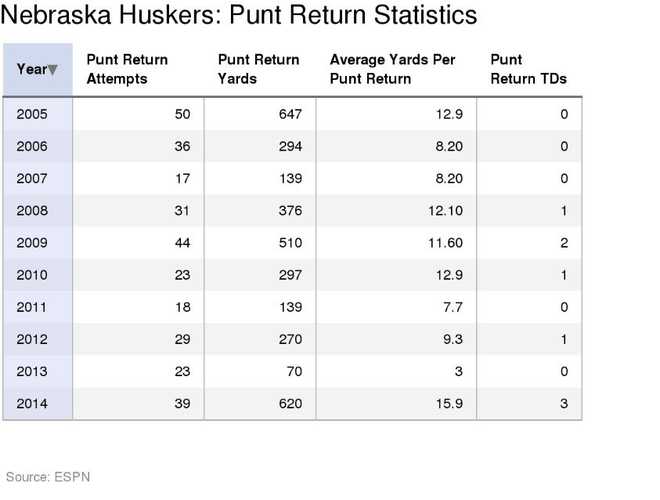Click the sort arrow beside Year
660x500 pixels.
point(53,69)
